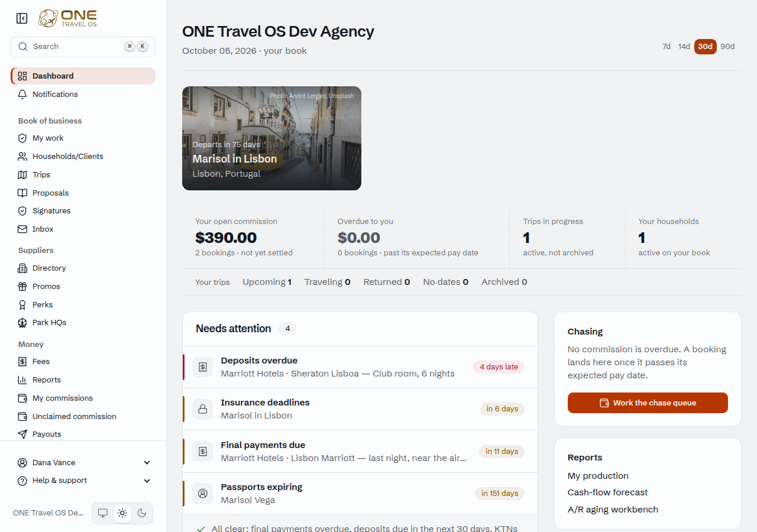Click the search magnifier icon
The height and width of the screenshot is (532, 757).
(x=23, y=47)
